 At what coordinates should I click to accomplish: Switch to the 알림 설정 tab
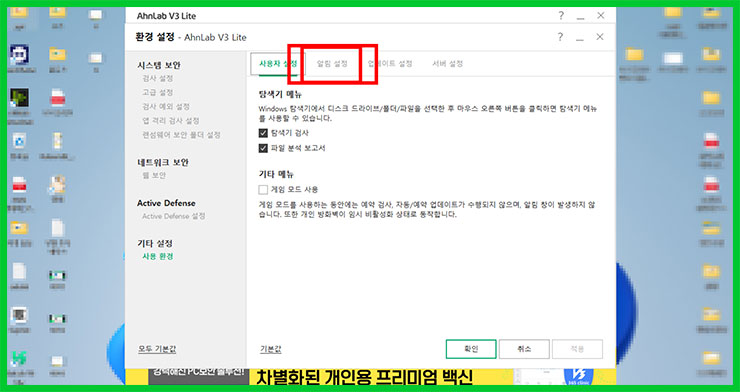(x=332, y=64)
